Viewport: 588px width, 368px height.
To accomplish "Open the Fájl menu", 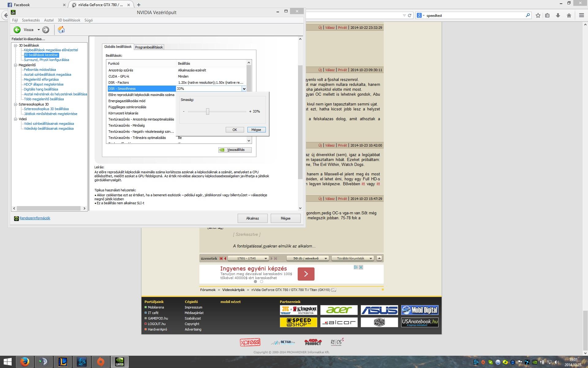I will (15, 20).
